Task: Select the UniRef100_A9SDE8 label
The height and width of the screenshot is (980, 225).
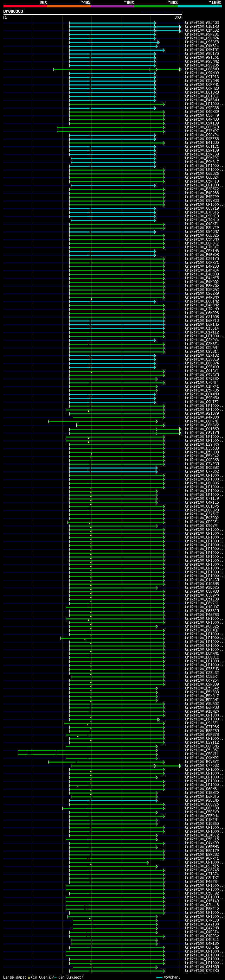Action: 202,42
